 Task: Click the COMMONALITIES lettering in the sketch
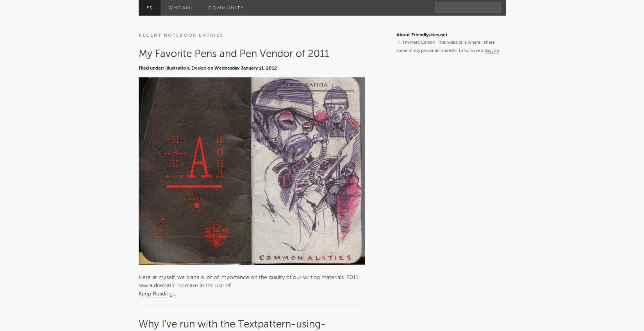coord(305,258)
